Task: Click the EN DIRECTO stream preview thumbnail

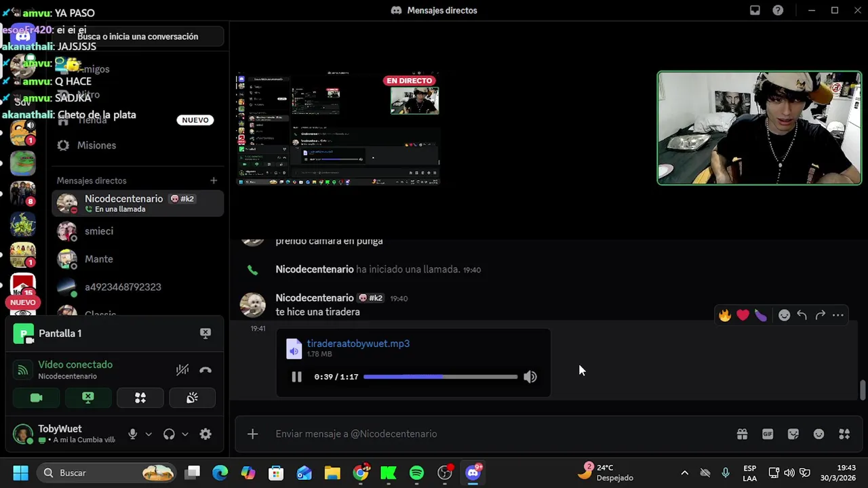Action: tap(338, 129)
